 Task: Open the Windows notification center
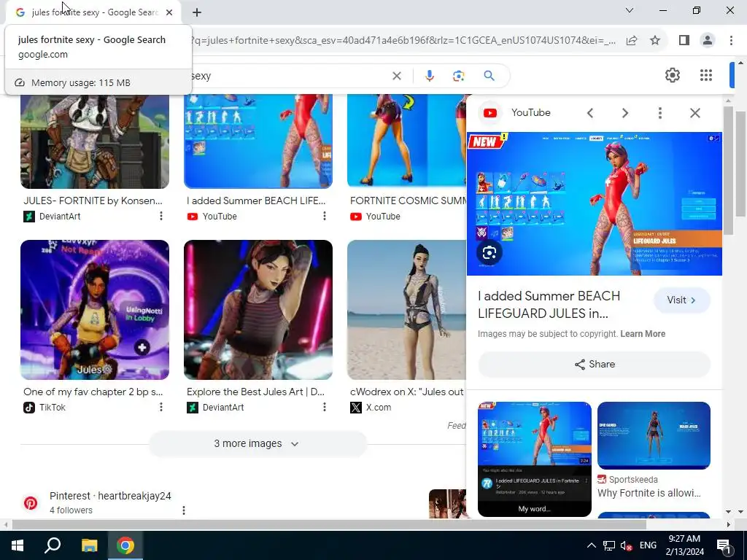click(x=724, y=546)
